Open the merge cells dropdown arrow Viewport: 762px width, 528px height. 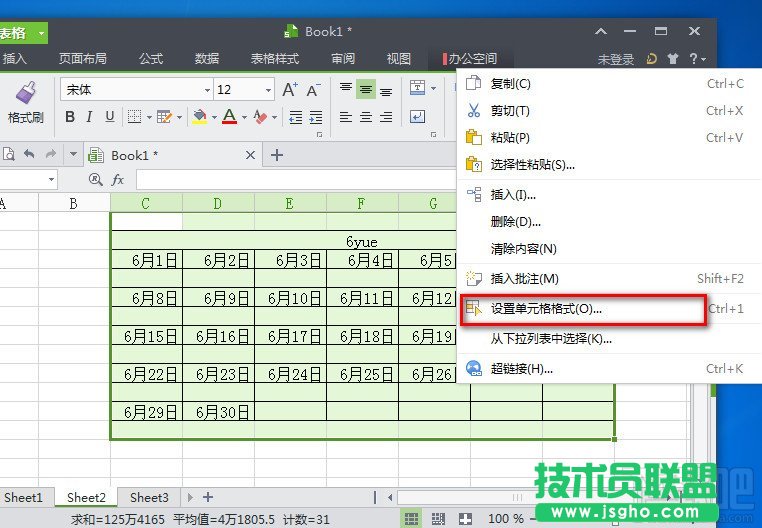pos(433,88)
